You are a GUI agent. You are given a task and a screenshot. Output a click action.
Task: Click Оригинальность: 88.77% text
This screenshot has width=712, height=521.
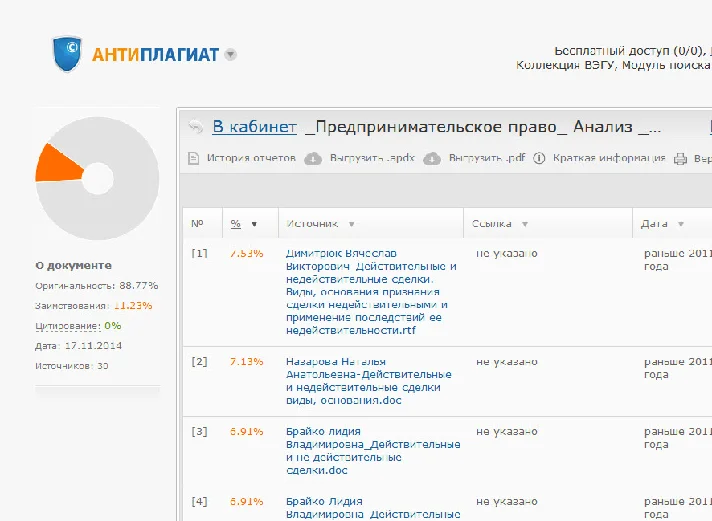(x=97, y=286)
